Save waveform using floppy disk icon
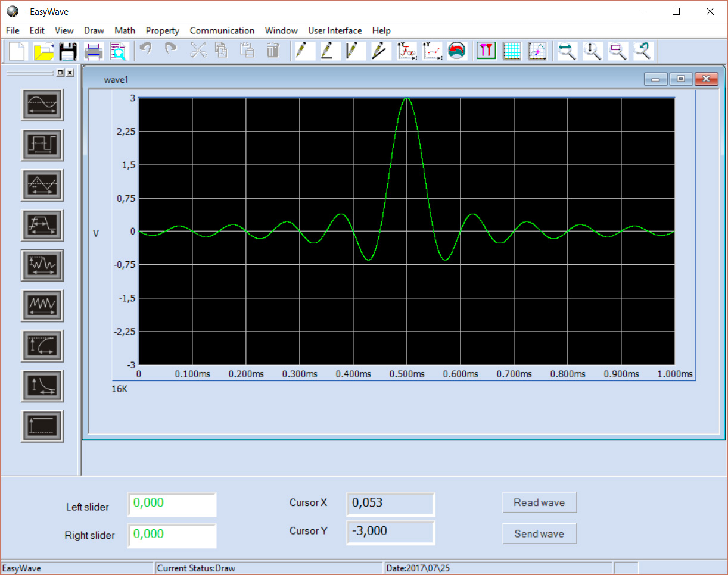728x575 pixels. [x=69, y=51]
